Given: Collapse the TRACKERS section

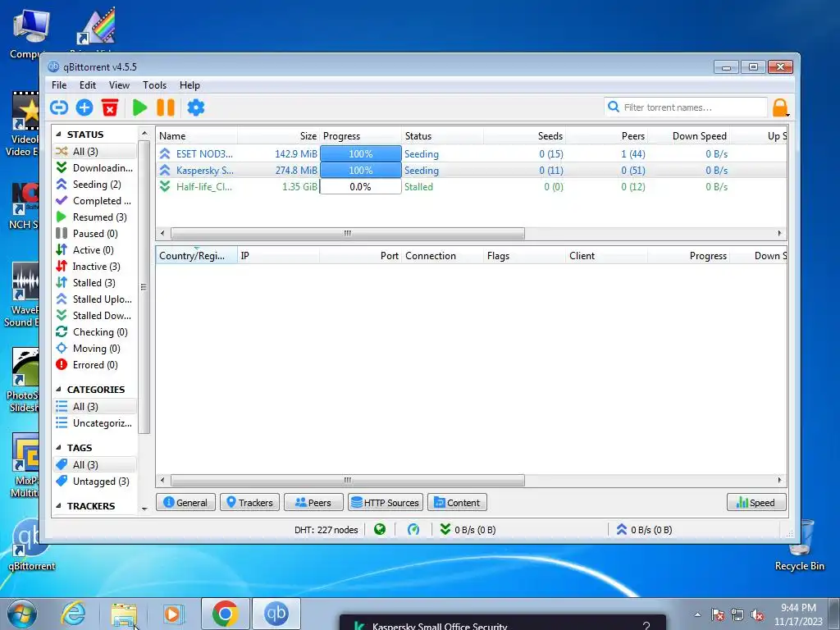Looking at the screenshot, I should tap(58, 506).
